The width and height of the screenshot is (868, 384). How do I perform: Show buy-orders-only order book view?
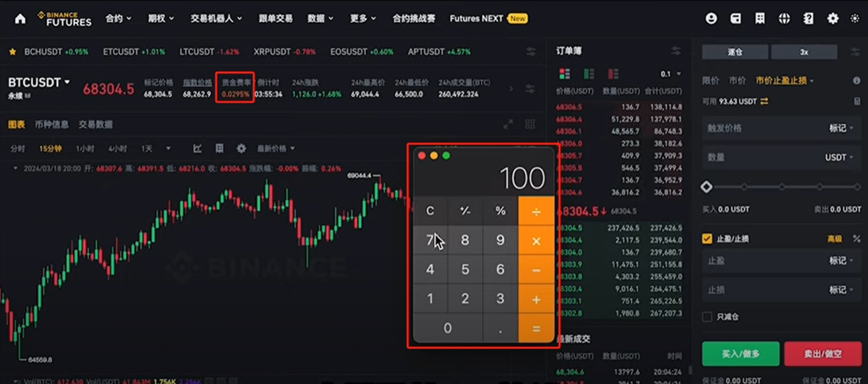589,74
